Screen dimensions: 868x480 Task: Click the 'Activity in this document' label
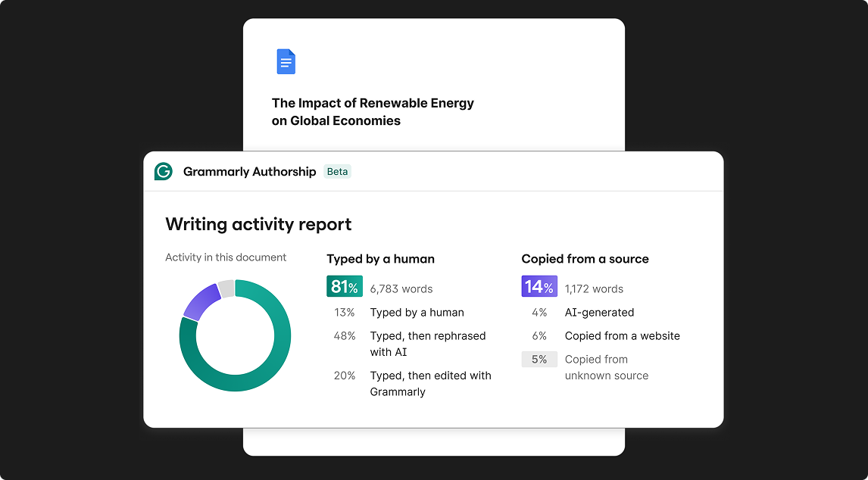pos(226,257)
